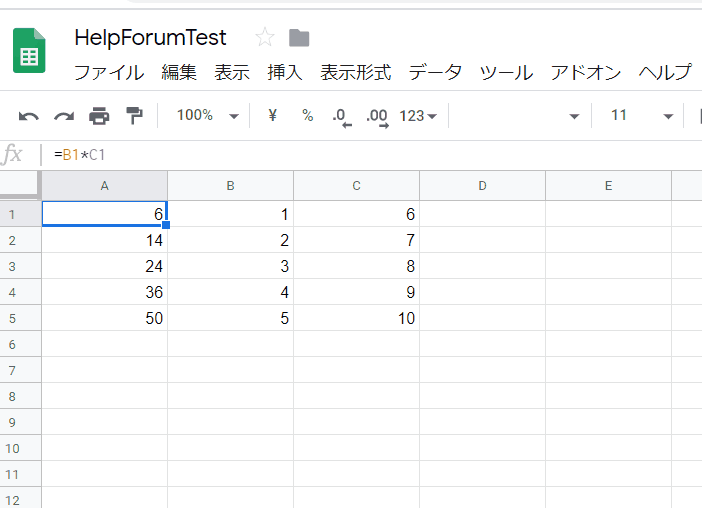Click the HelpForumTest document title
This screenshot has width=702, height=508.
click(150, 38)
